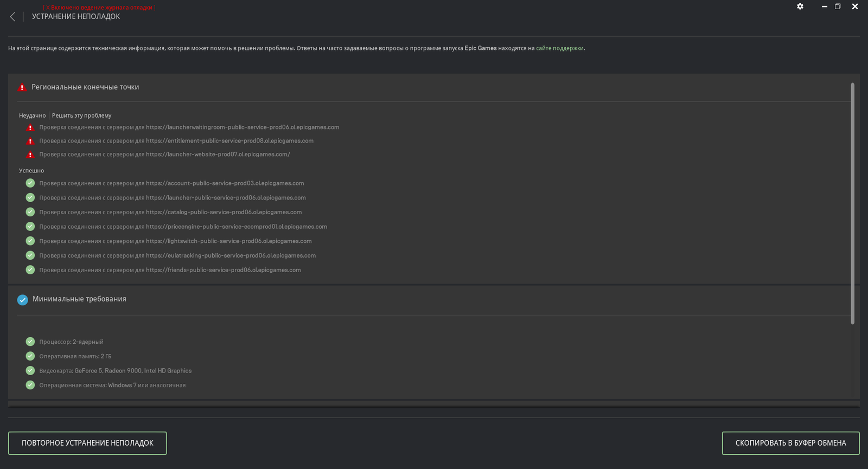This screenshot has width=868, height=469.
Task: Click warning icon for entitlement-public-service-prod08 row
Action: pos(30,142)
